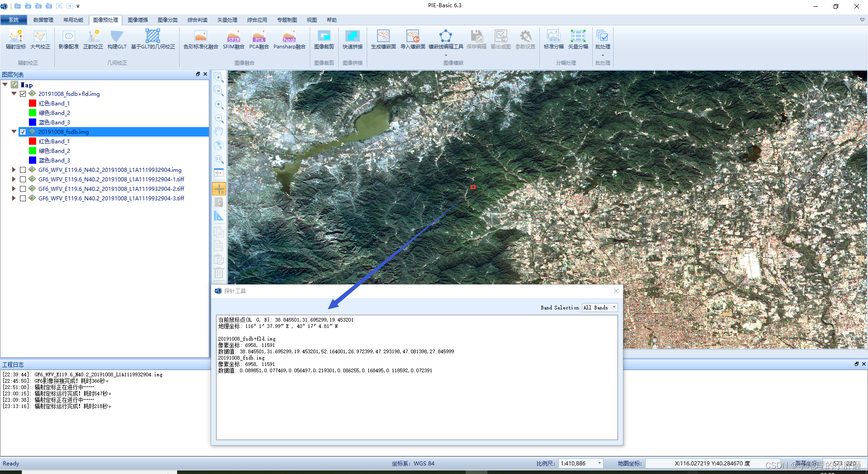
Task: Open the 图像裁剪 image clip tool
Action: coord(324,39)
